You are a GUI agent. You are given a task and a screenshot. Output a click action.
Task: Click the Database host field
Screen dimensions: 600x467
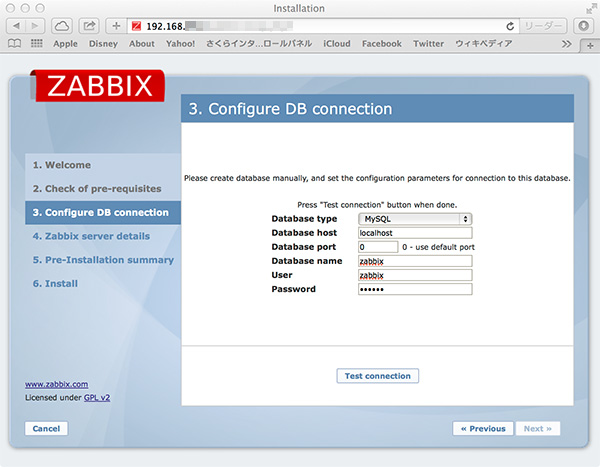pyautogui.click(x=414, y=232)
